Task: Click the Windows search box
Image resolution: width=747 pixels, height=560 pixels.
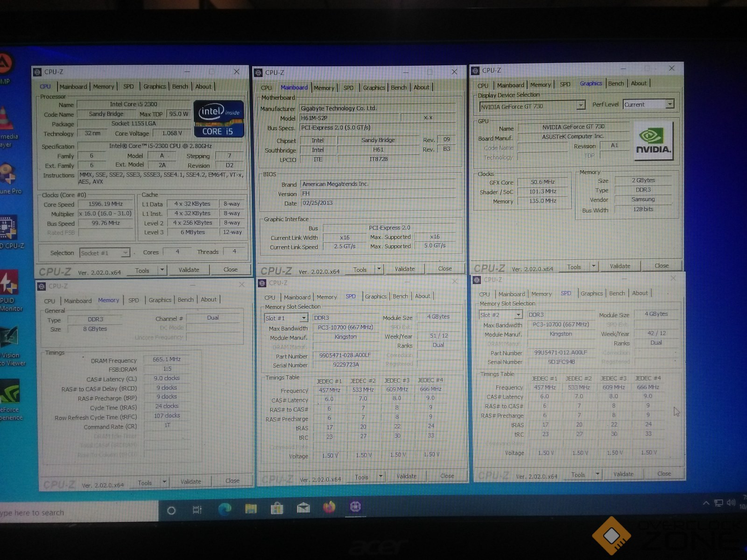Action: (78, 512)
